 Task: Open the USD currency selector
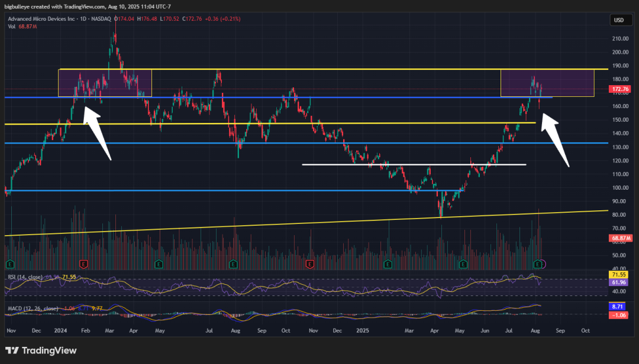(621, 20)
